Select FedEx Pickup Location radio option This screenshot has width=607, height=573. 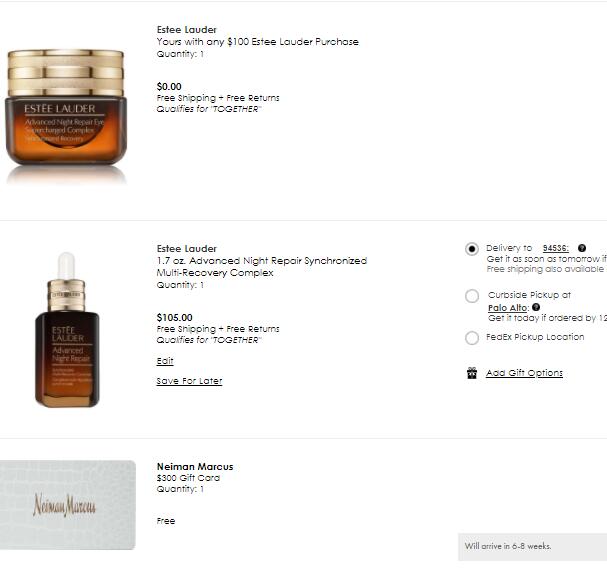[x=472, y=338]
